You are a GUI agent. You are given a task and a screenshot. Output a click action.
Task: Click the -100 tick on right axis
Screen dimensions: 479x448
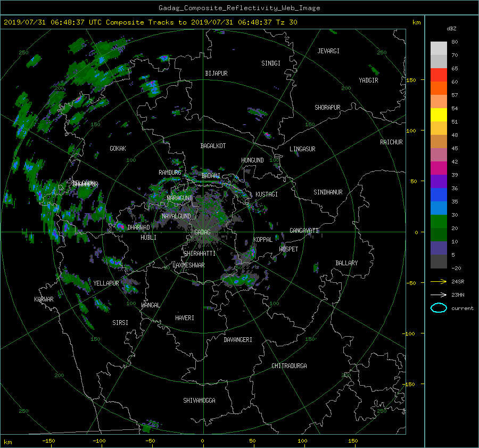(410, 333)
